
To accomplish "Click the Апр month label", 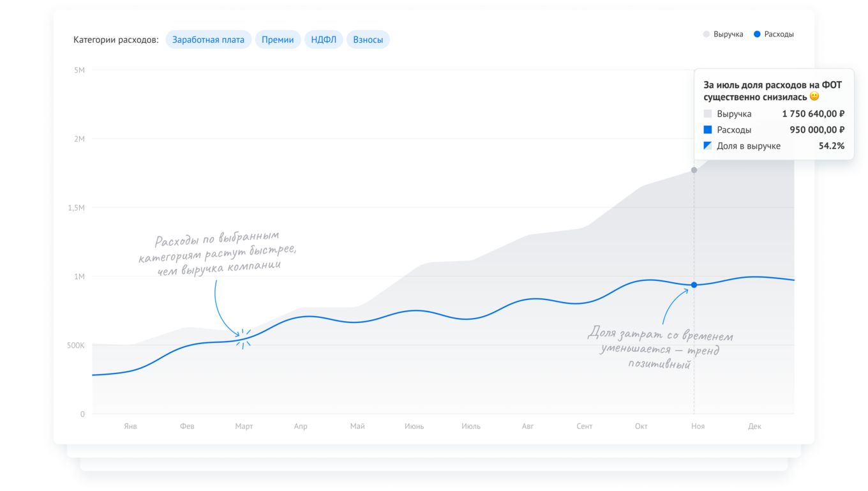I will 301,426.
